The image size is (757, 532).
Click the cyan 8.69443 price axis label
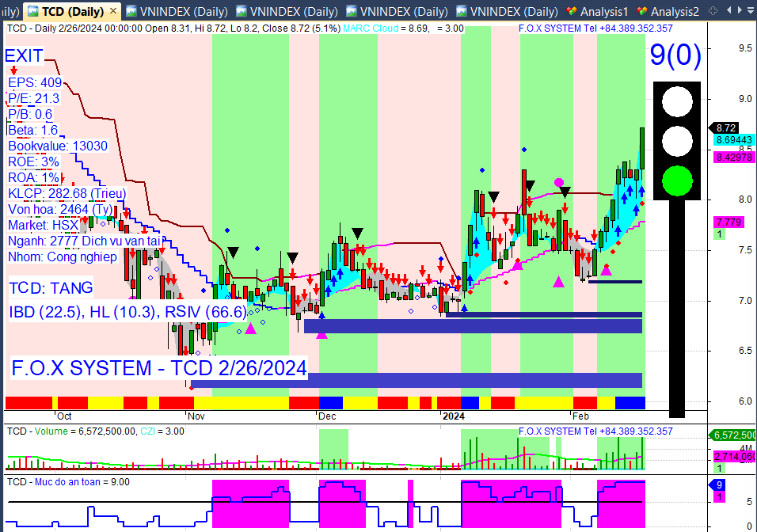coord(734,140)
